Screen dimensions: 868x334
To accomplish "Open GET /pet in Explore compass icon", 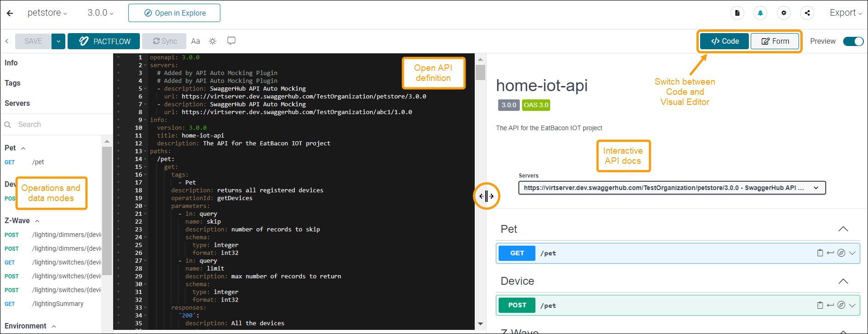I will click(841, 253).
